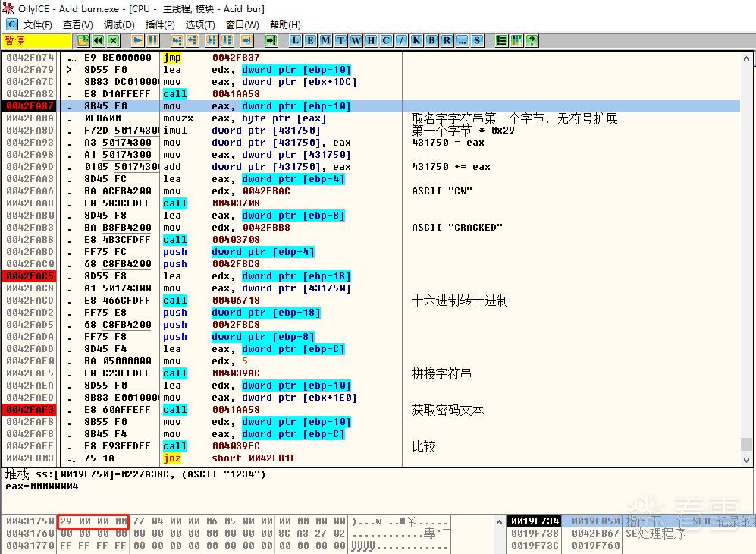
Task: Click the 十六进制转十进制 comment
Action: (460, 301)
